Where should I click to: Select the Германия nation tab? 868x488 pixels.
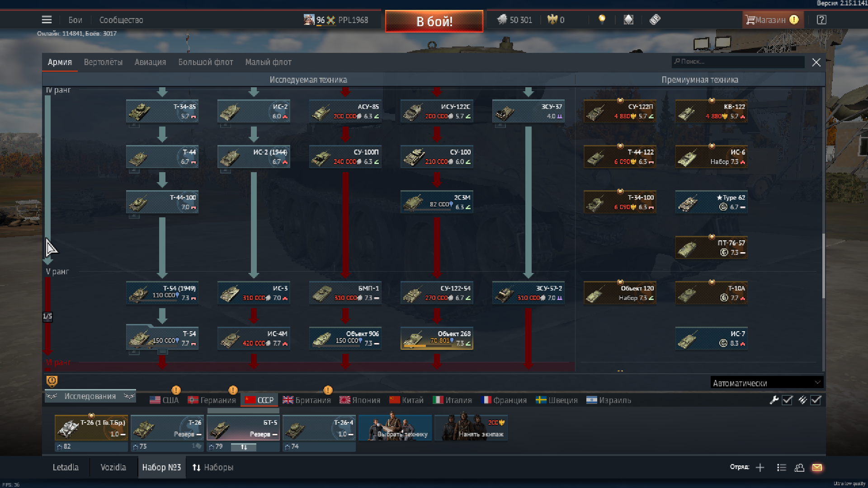212,400
